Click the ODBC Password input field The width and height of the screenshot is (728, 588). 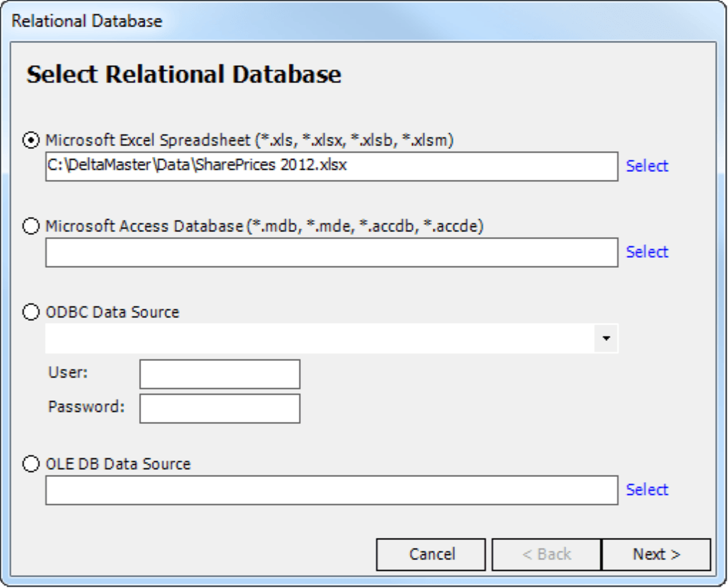219,408
